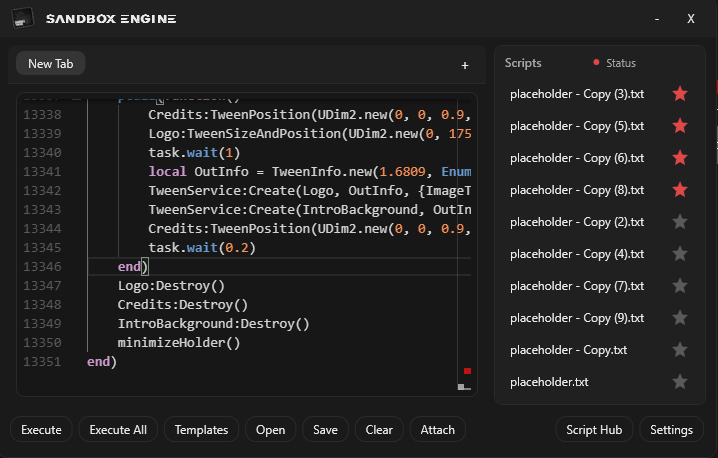Unfavorite placeholder - Copy (6).txt star
The width and height of the screenshot is (718, 458).
(680, 158)
